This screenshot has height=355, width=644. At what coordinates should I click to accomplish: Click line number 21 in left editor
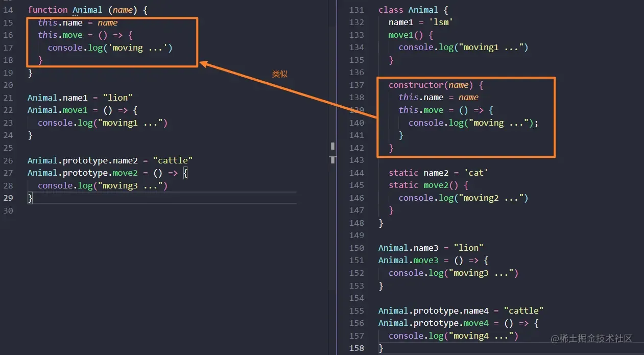coord(8,98)
